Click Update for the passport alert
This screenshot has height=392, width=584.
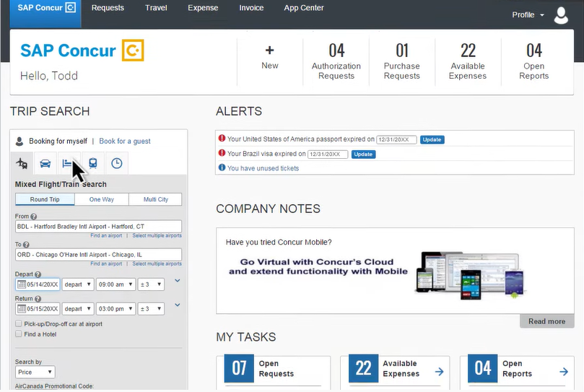[x=432, y=139]
